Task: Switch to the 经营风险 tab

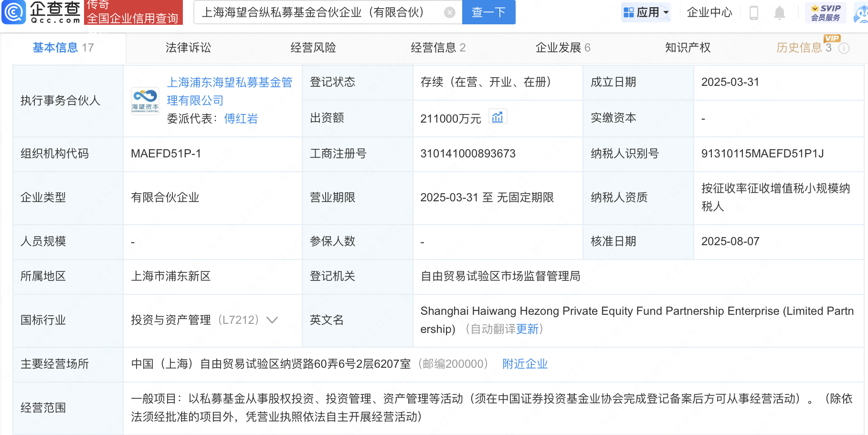Action: (x=313, y=48)
